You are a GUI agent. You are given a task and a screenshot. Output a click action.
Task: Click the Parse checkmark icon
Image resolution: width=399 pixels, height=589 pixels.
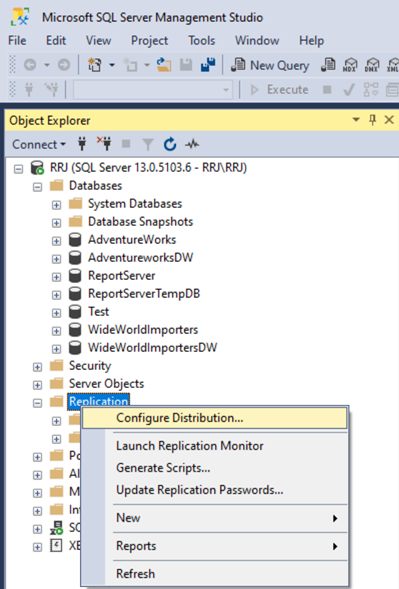pos(349,90)
